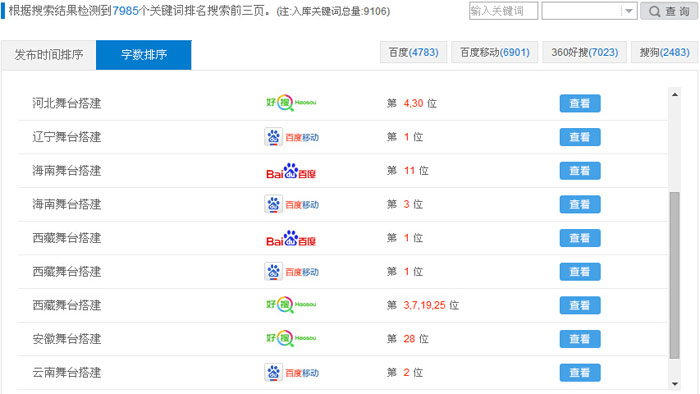Screen dimensions: 700x394
Task: Click the vertical scrollbar thumb
Action: pyautogui.click(x=675, y=275)
